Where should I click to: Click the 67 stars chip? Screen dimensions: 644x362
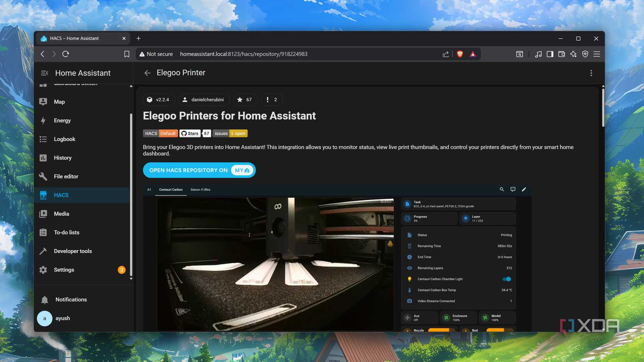click(245, 99)
